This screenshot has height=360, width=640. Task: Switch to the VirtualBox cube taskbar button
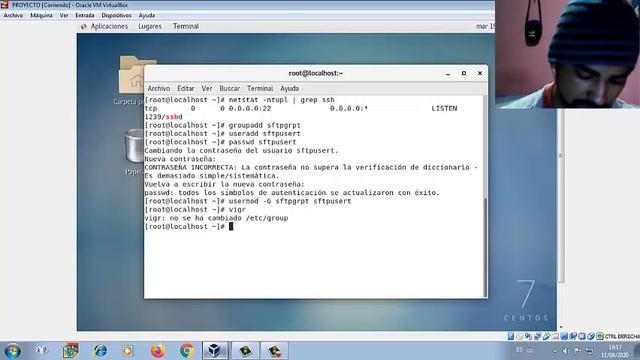pos(215,351)
